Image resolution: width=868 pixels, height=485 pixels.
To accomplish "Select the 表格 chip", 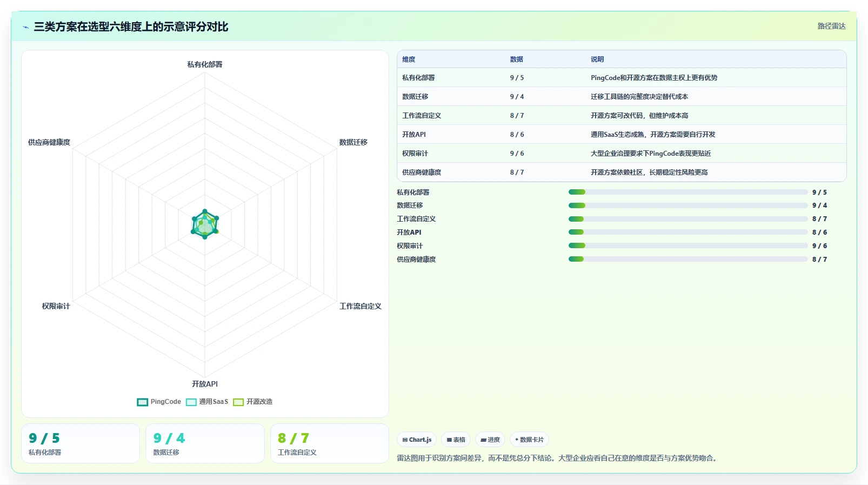I will (456, 440).
